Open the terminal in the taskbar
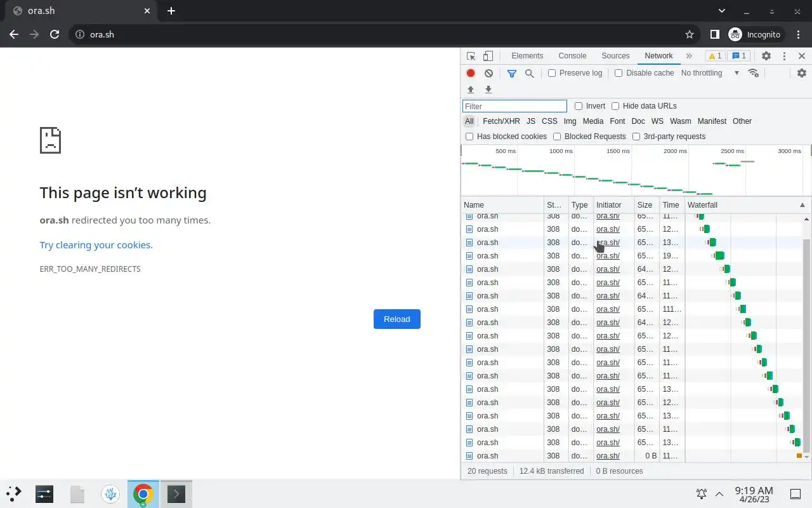The height and width of the screenshot is (508, 812). [x=176, y=494]
